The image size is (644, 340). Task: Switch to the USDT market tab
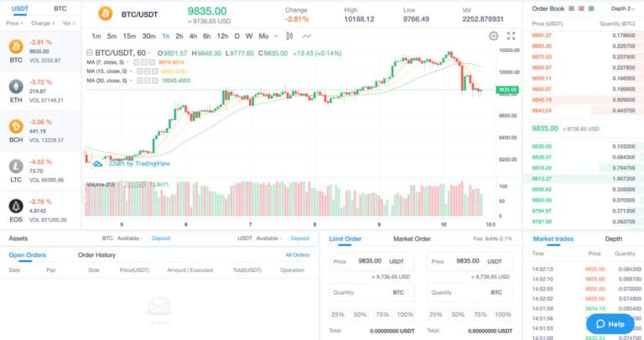click(x=20, y=8)
